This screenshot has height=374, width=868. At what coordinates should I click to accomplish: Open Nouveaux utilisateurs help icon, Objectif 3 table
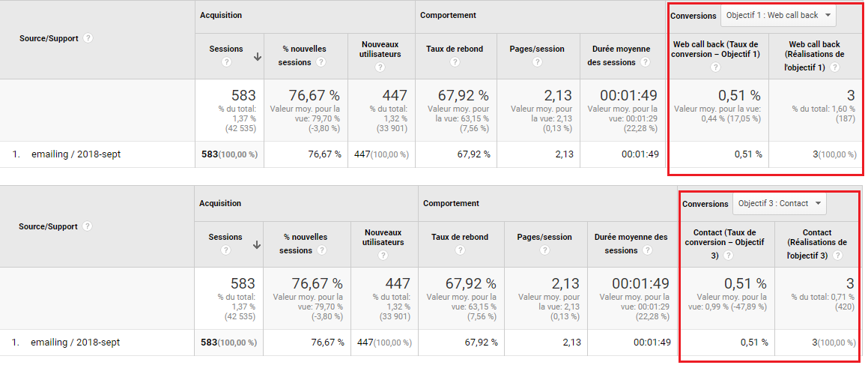point(383,256)
